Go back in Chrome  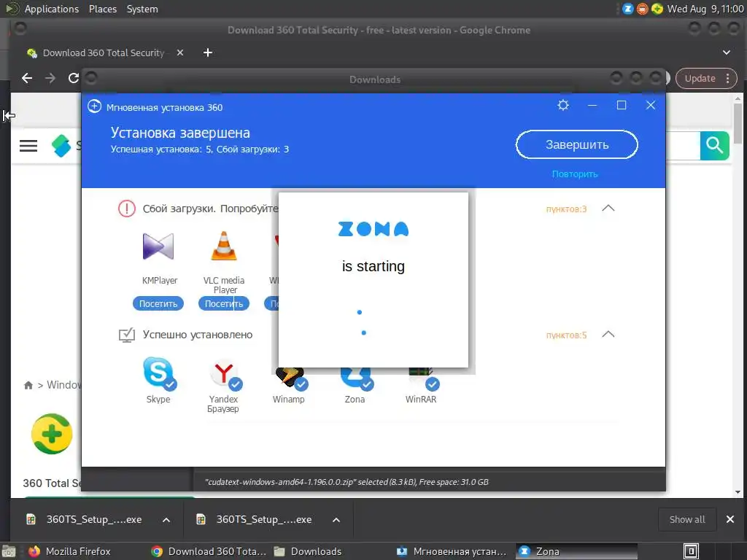tap(27, 78)
